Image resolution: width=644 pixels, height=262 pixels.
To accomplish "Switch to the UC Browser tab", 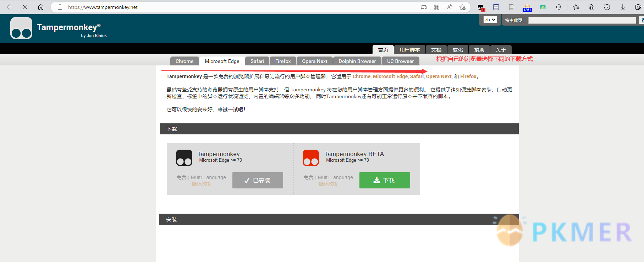I will (x=401, y=61).
